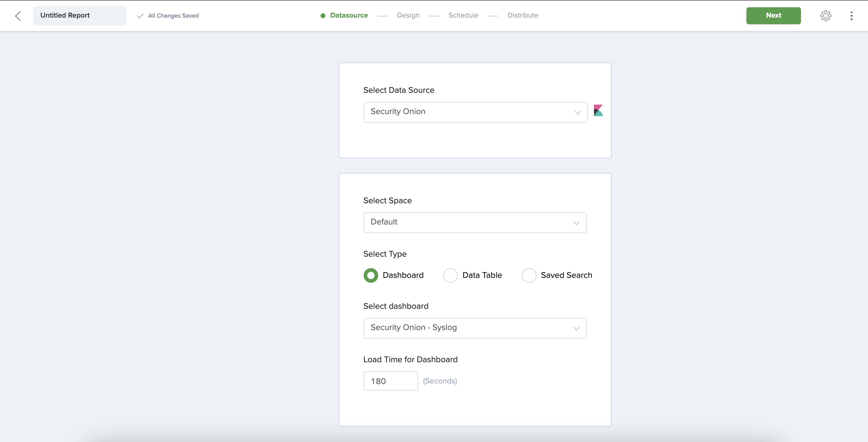Pick the Saved Search radio option
The image size is (868, 442).
click(529, 275)
